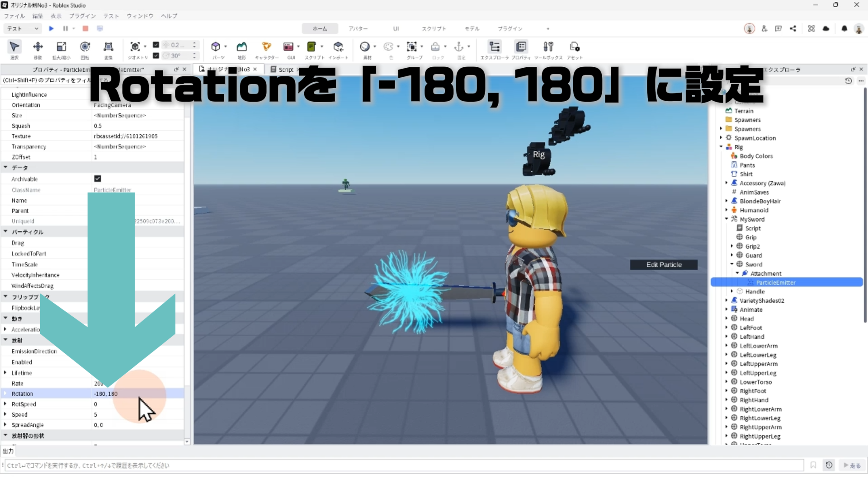Viewport: 868px width, 488px height.
Task: Select the Rotate tool
Action: click(x=85, y=47)
